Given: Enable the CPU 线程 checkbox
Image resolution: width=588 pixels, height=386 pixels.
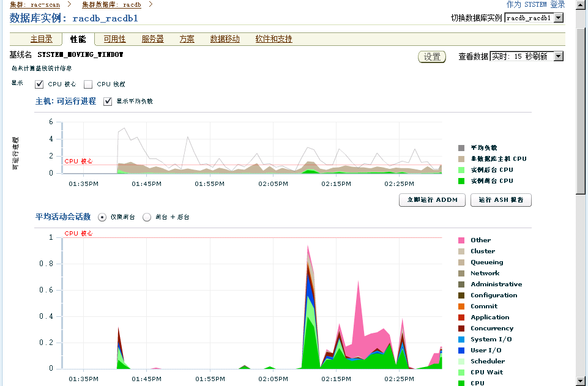Looking at the screenshot, I should coord(87,84).
